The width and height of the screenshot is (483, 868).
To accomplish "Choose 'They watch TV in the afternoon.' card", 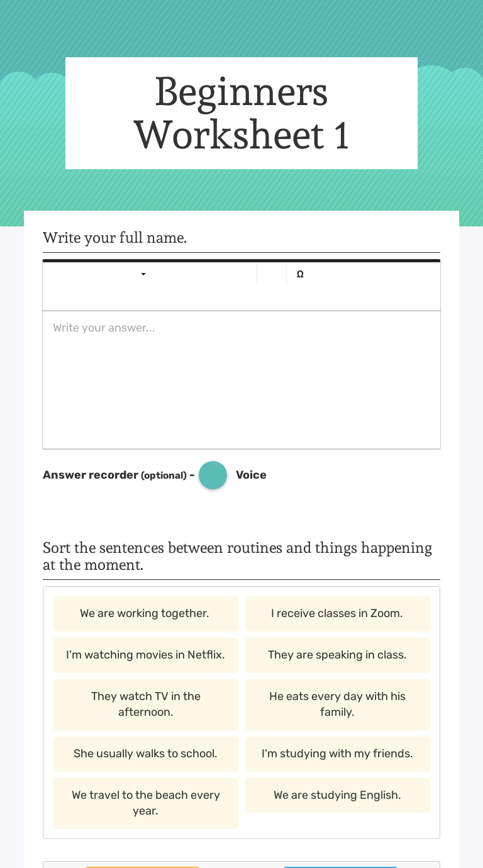I will [x=145, y=704].
